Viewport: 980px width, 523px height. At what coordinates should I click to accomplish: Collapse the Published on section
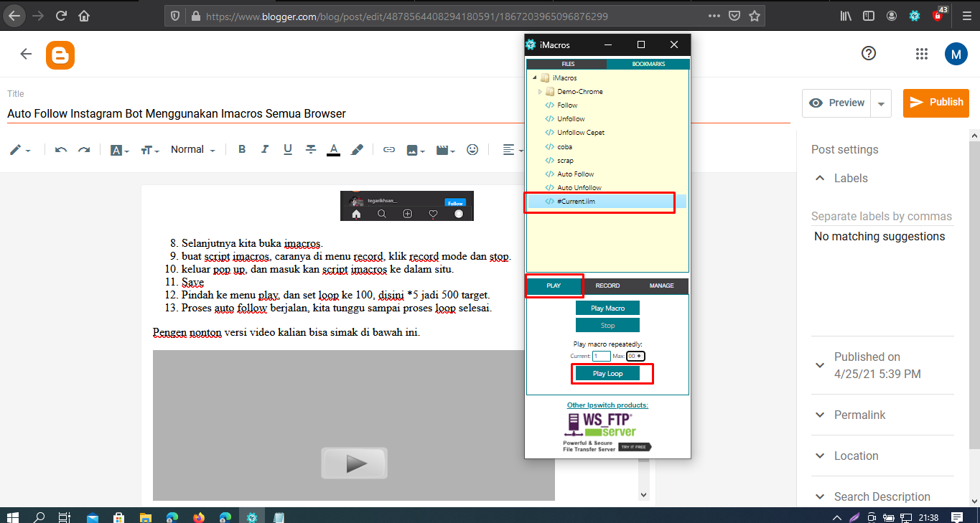(x=819, y=364)
